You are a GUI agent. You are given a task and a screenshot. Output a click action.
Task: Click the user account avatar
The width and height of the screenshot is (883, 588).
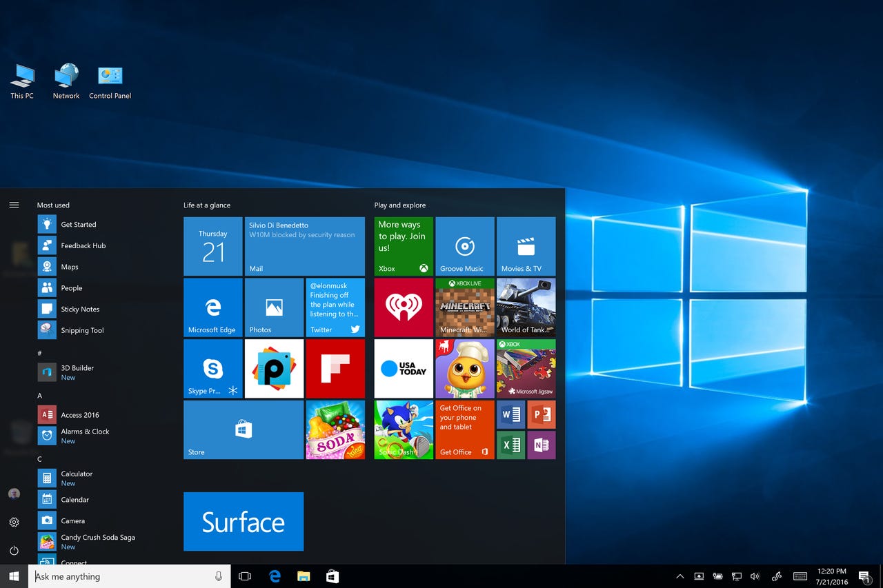pos(14,494)
